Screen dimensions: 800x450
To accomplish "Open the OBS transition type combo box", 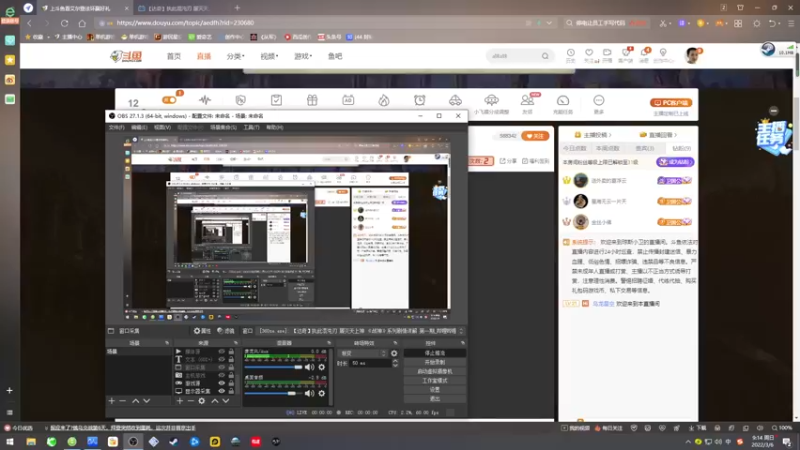I will tap(363, 353).
